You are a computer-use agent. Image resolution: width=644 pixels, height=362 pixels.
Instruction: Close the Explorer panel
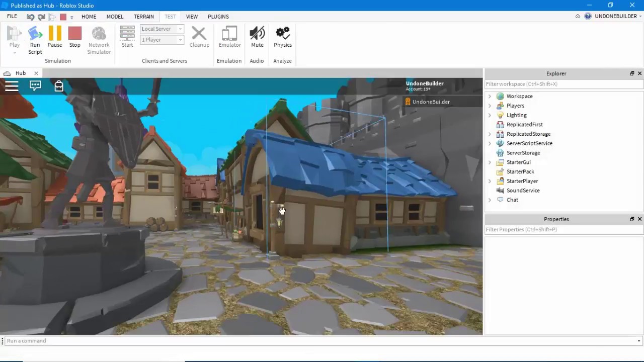point(639,73)
